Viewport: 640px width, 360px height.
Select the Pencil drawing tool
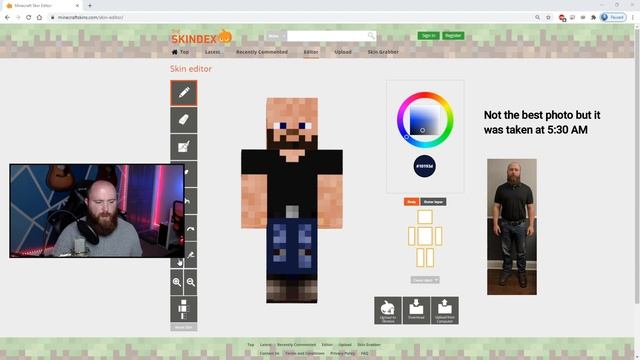pyautogui.click(x=184, y=93)
